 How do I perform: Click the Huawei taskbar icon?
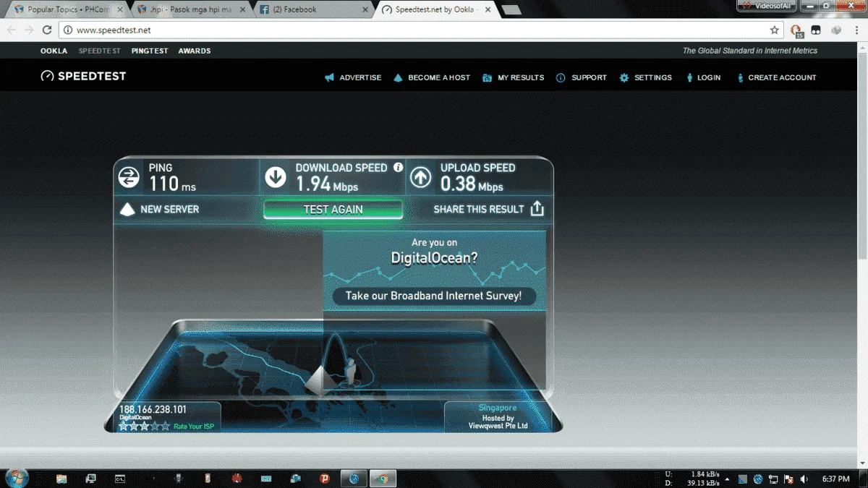tap(237, 479)
